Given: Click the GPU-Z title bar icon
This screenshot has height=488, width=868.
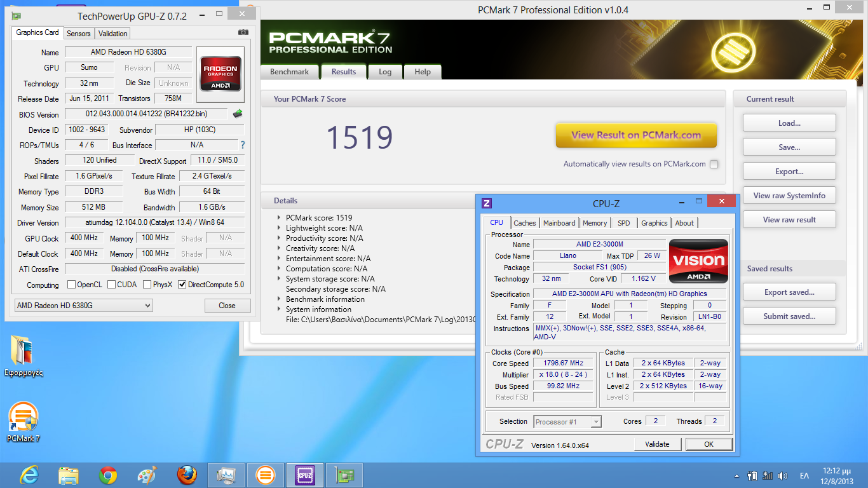Looking at the screenshot, I should coord(16,16).
